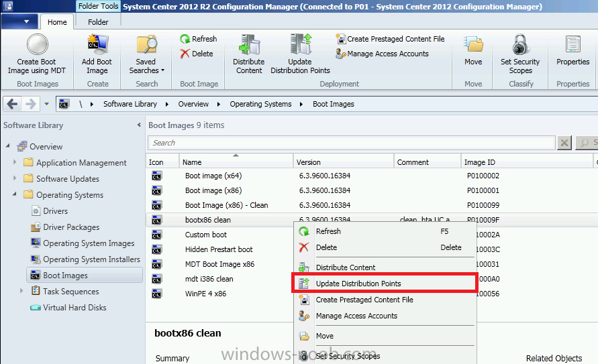Sort by Comment column header

tap(427, 162)
